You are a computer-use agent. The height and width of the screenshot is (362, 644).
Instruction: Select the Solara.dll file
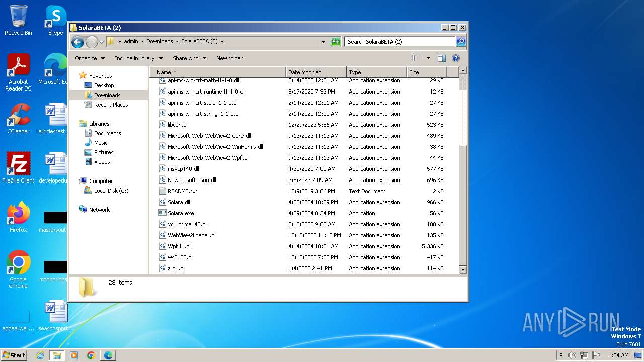[179, 202]
